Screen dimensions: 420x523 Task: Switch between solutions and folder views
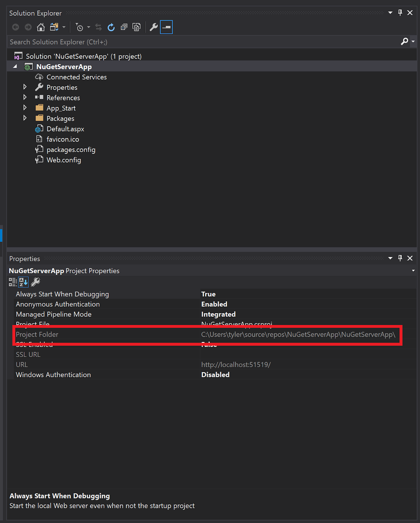54,27
